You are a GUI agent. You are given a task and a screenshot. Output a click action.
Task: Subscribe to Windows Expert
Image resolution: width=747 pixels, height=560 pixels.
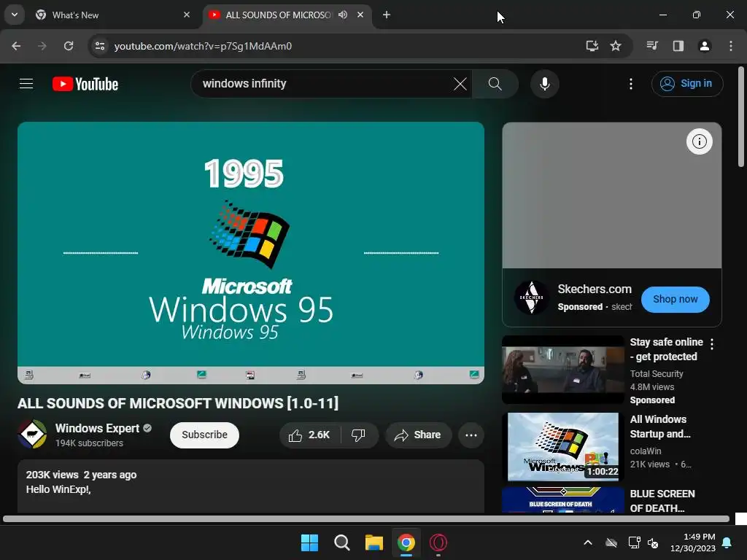coord(204,435)
